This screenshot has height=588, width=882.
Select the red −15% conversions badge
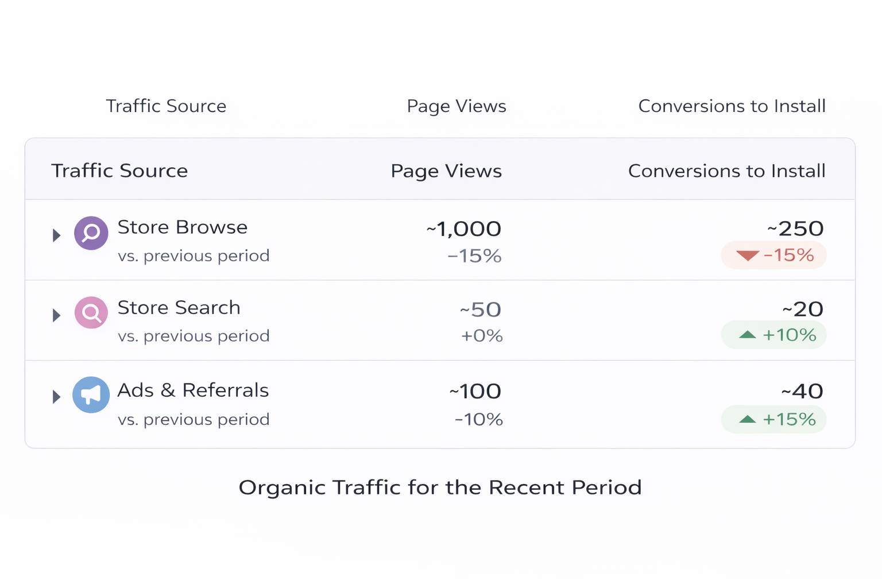pyautogui.click(x=773, y=255)
